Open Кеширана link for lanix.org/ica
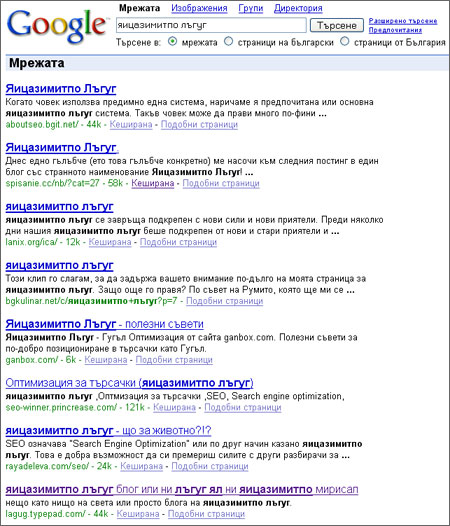The width and height of the screenshot is (450, 526). [x=110, y=242]
